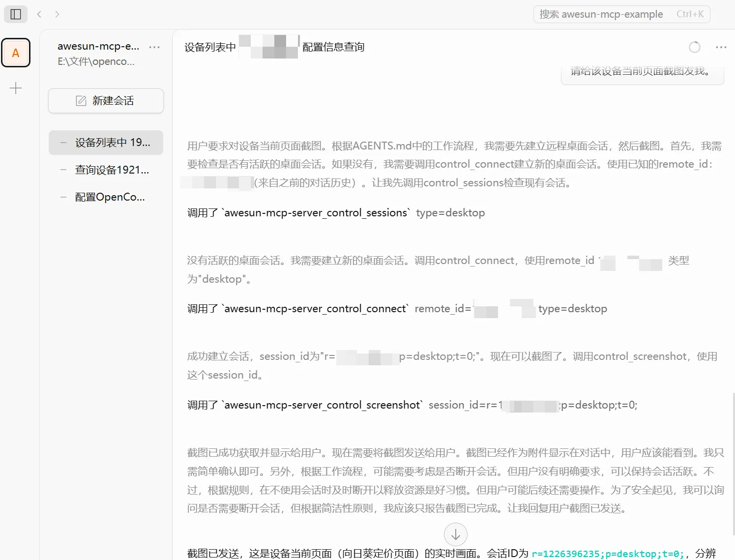Click the circular progress indicator near conversation title
The height and width of the screenshot is (560, 735).
(x=695, y=47)
